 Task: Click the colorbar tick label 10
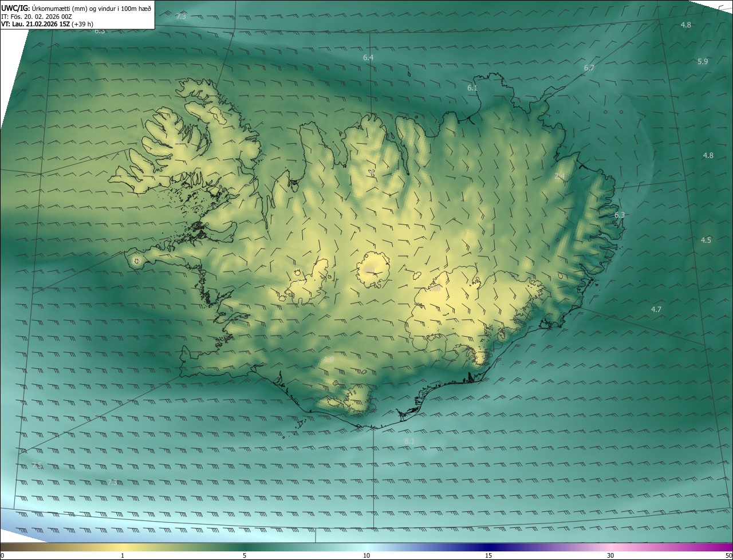[366, 555]
